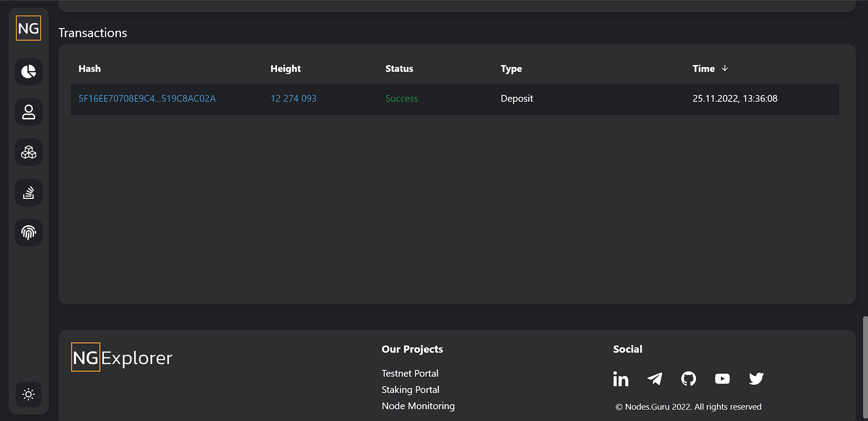Open the stacked layers sidebar icon
The height and width of the screenshot is (421, 868).
point(28,192)
